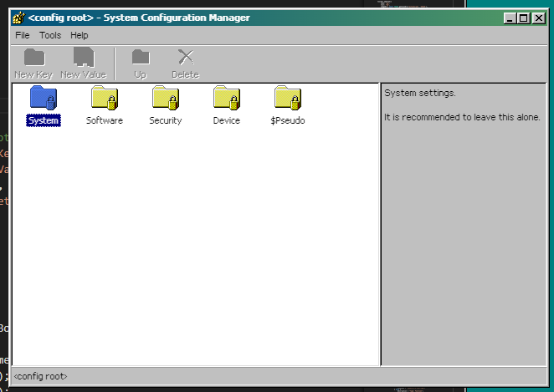Click the 'Security' folder label
The image size is (554, 392).
point(166,120)
